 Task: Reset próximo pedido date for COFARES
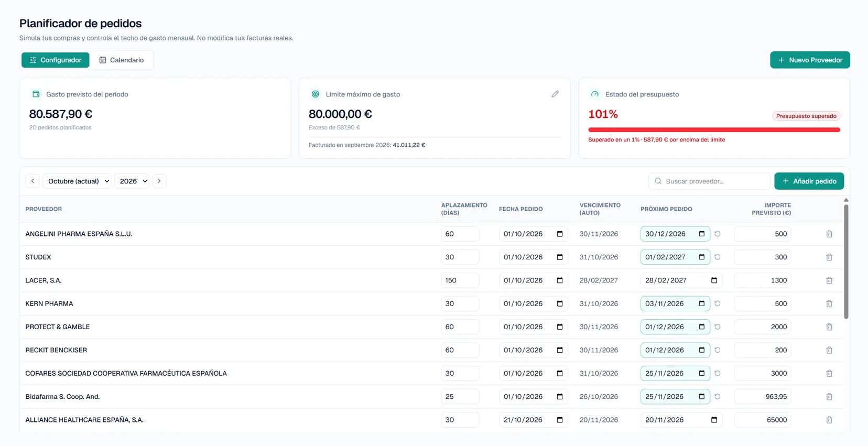point(718,374)
